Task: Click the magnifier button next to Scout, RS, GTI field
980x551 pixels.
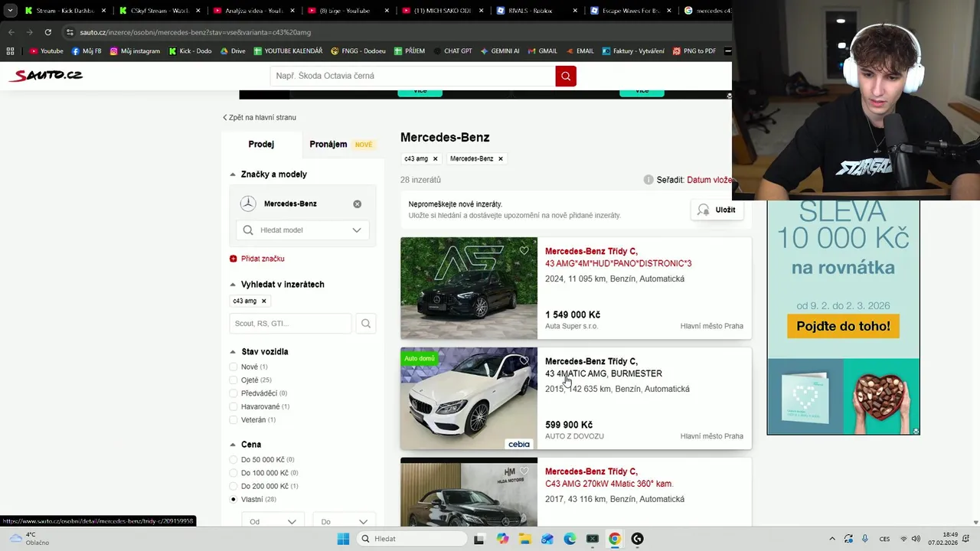Action: tap(366, 324)
